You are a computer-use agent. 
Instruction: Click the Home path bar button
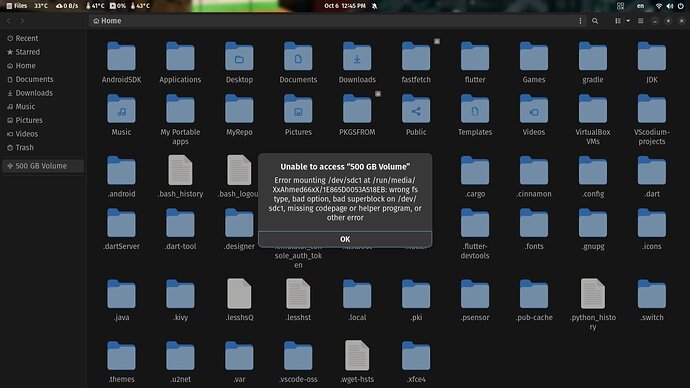(x=107, y=21)
